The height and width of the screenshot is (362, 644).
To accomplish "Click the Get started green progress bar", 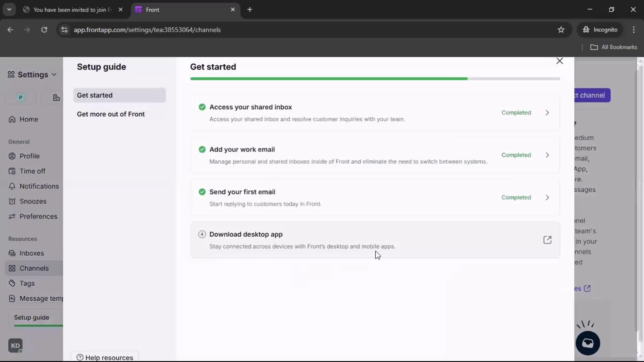I will (329, 79).
